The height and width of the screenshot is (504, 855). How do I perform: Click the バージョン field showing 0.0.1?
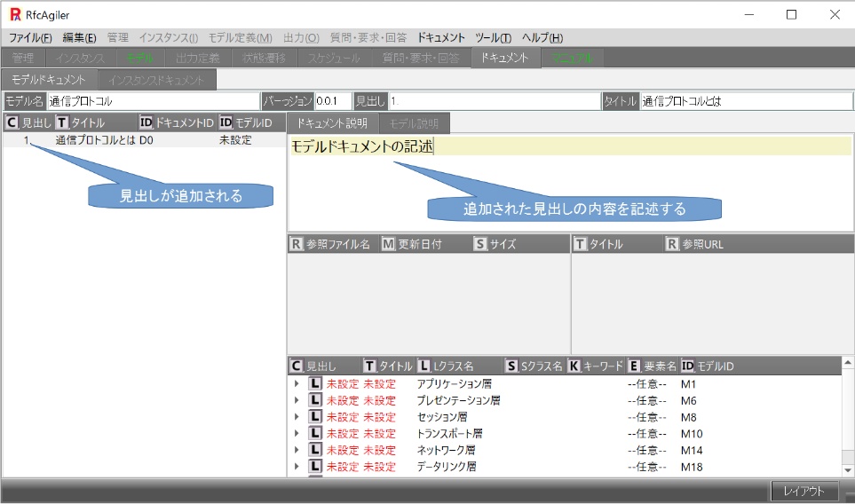[333, 101]
